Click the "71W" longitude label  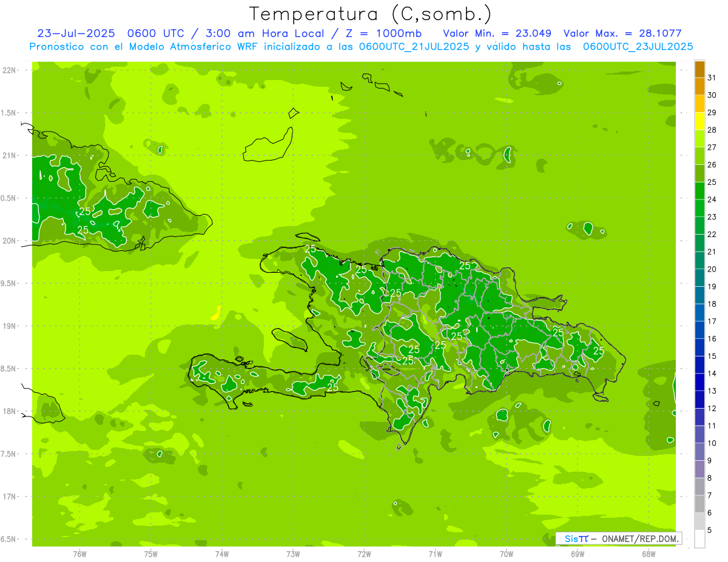[435, 554]
